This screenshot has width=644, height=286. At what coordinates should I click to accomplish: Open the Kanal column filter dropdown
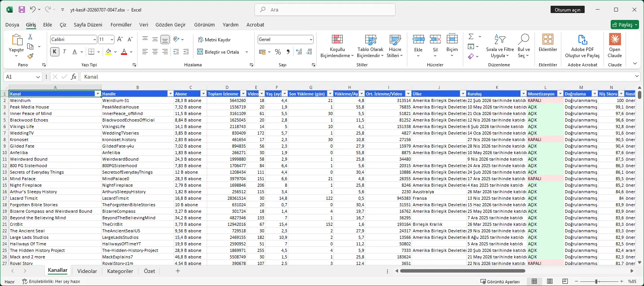pos(98,94)
